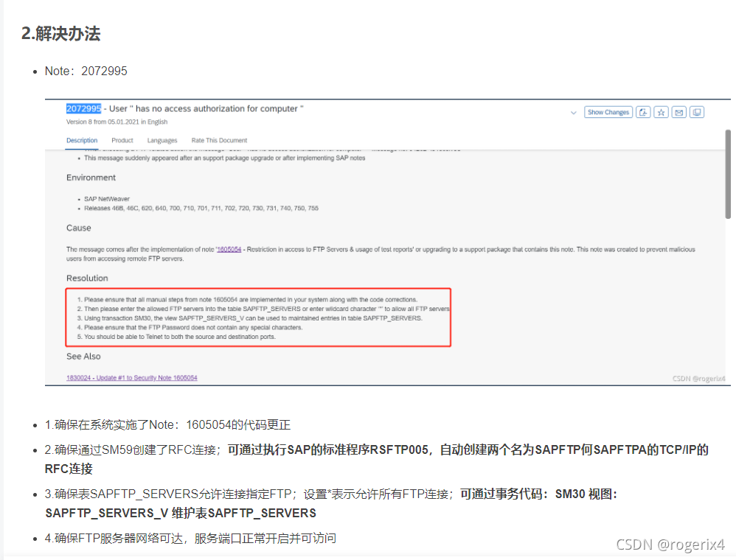
Task: Open the 1830024 Update #1 Security Note link
Action: (132, 377)
